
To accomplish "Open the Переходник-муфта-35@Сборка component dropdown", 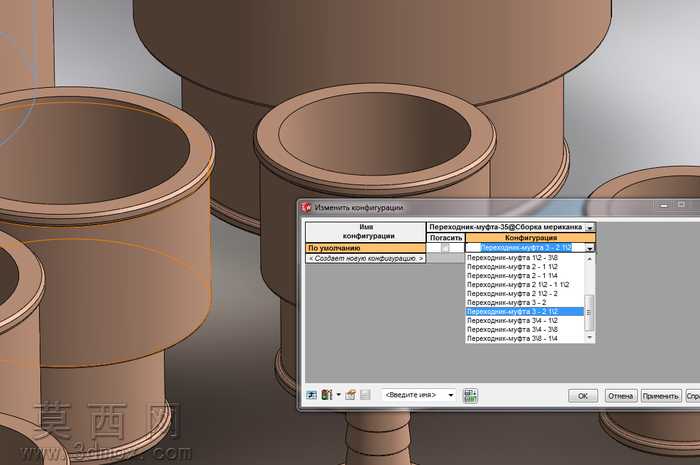I will tap(590, 227).
